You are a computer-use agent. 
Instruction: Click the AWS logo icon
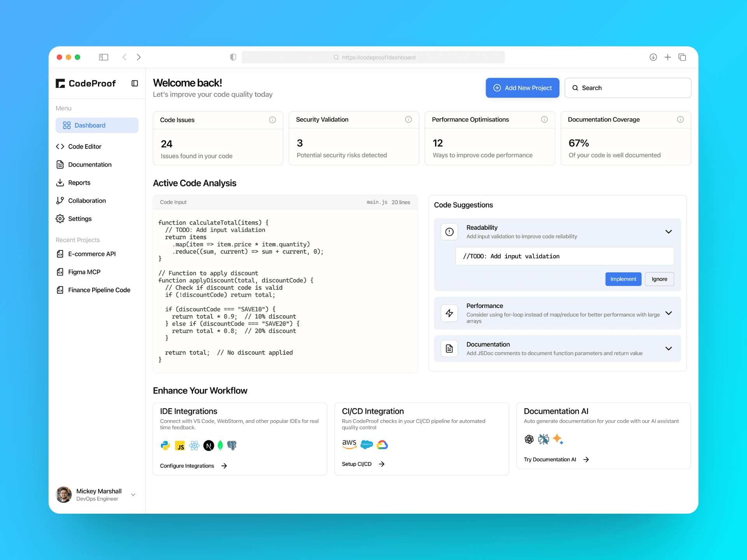(x=349, y=444)
